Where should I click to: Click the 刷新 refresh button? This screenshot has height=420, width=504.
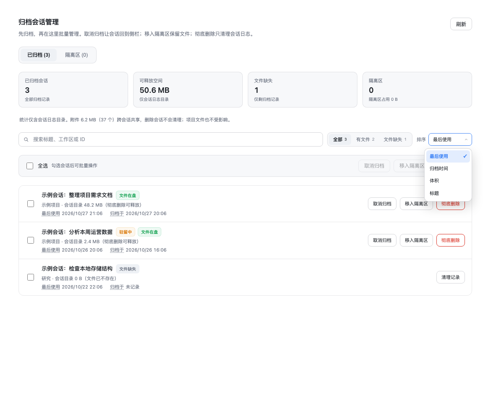461,24
